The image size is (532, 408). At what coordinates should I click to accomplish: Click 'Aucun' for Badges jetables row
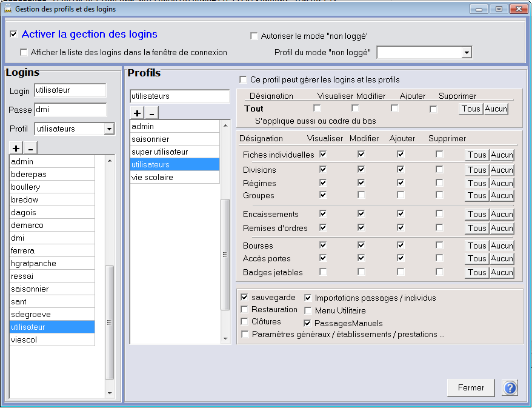[502, 272]
